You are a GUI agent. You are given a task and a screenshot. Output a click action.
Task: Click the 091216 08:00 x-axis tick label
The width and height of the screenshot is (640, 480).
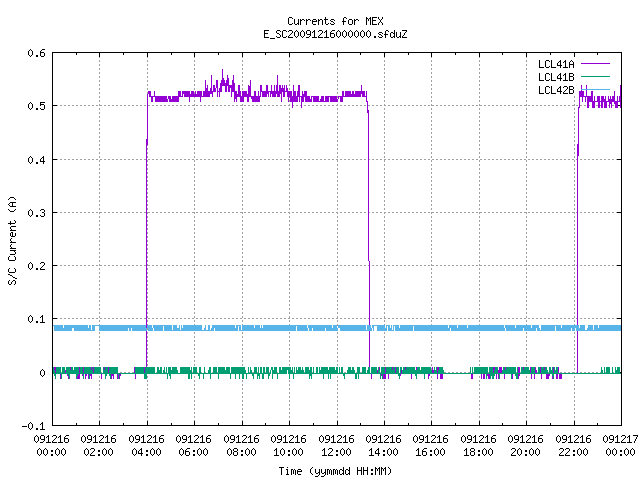point(241,446)
